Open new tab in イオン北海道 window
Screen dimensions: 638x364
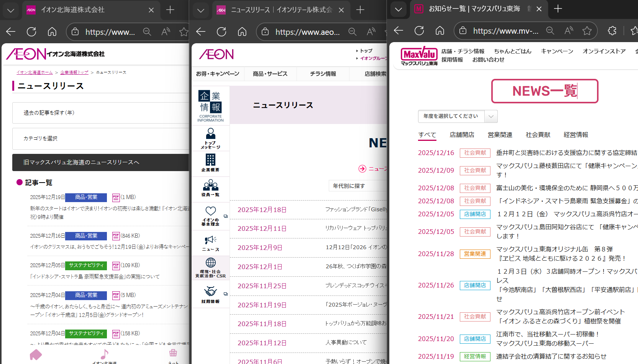click(170, 10)
